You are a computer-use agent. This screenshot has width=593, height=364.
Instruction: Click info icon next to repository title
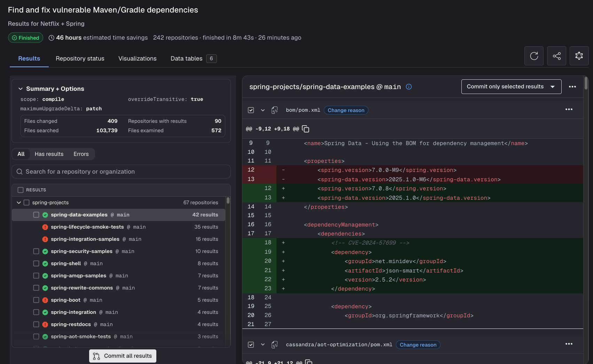tap(409, 87)
